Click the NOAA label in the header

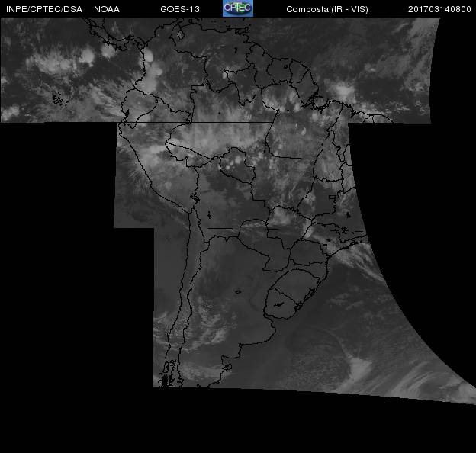click(107, 9)
